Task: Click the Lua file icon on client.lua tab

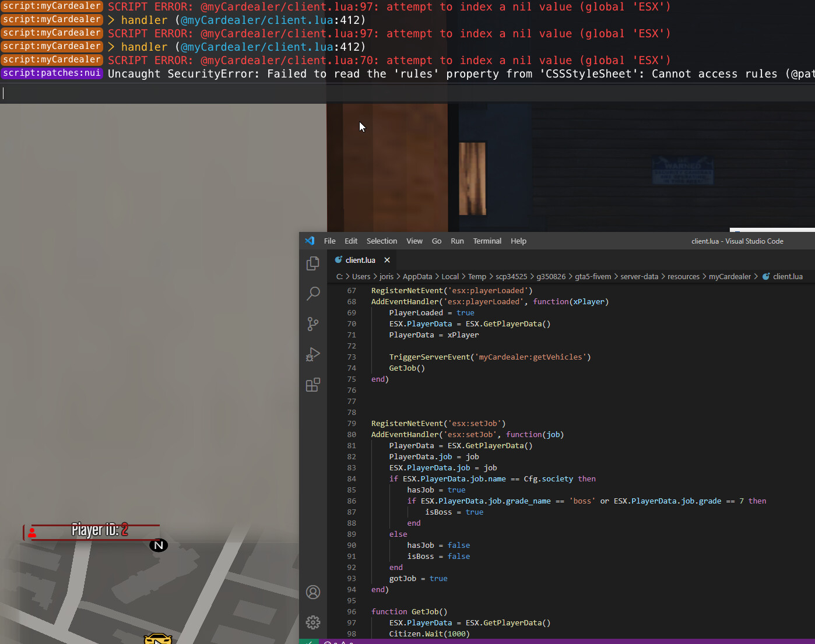Action: (339, 260)
